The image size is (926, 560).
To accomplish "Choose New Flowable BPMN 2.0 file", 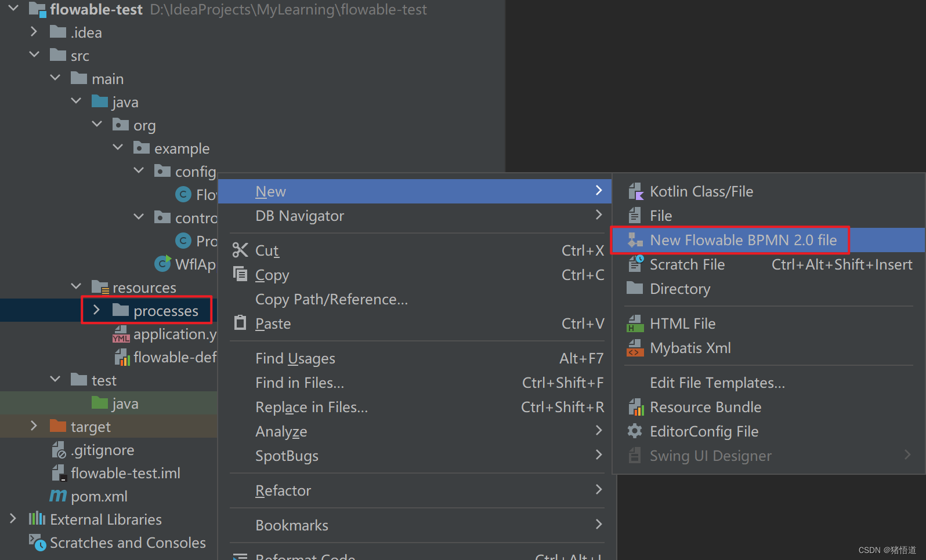I will [x=768, y=240].
